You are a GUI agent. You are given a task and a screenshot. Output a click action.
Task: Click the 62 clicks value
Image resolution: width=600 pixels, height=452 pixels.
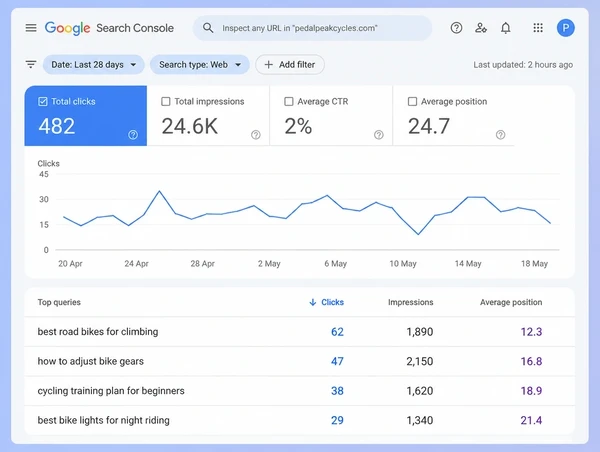pyautogui.click(x=337, y=332)
